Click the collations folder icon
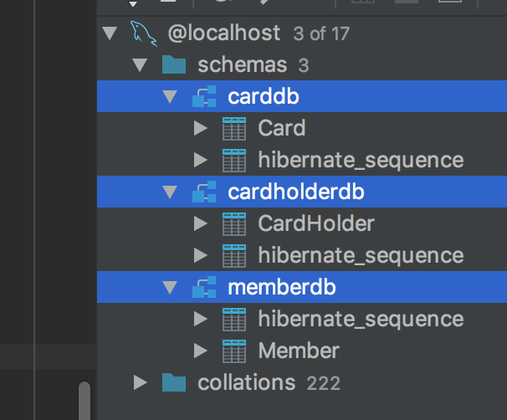507x420 pixels. pos(174,382)
